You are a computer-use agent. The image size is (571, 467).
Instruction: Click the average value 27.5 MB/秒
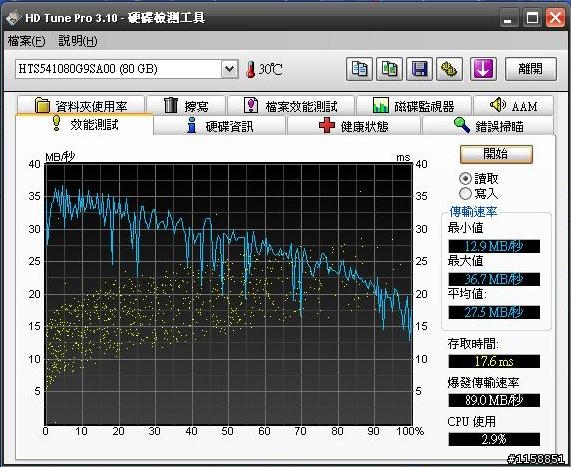(494, 312)
